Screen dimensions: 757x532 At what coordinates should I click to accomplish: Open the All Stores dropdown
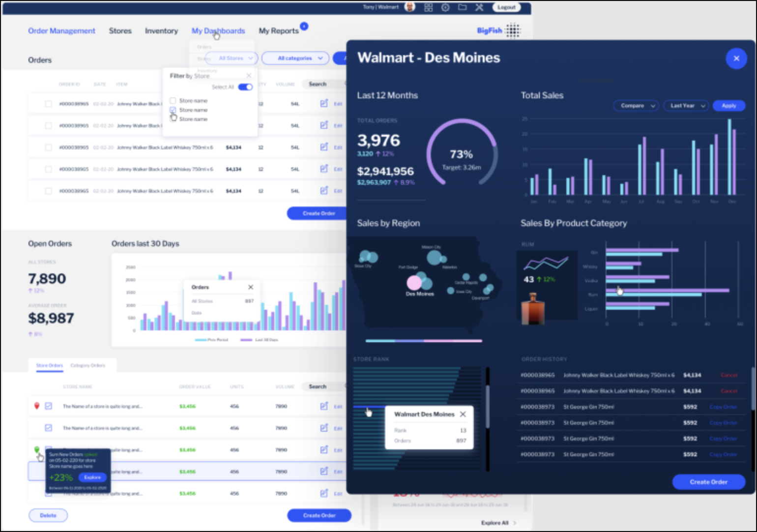(x=231, y=58)
